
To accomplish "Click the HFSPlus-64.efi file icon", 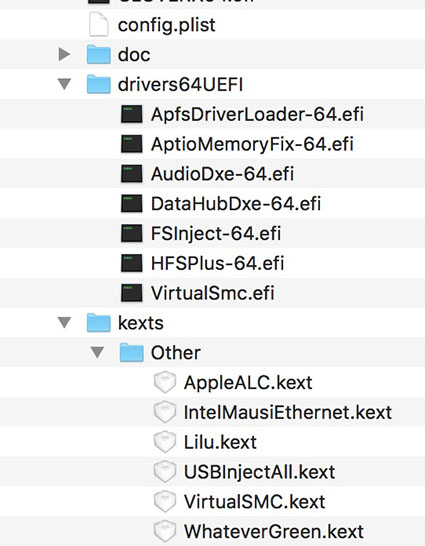I will coord(132,263).
